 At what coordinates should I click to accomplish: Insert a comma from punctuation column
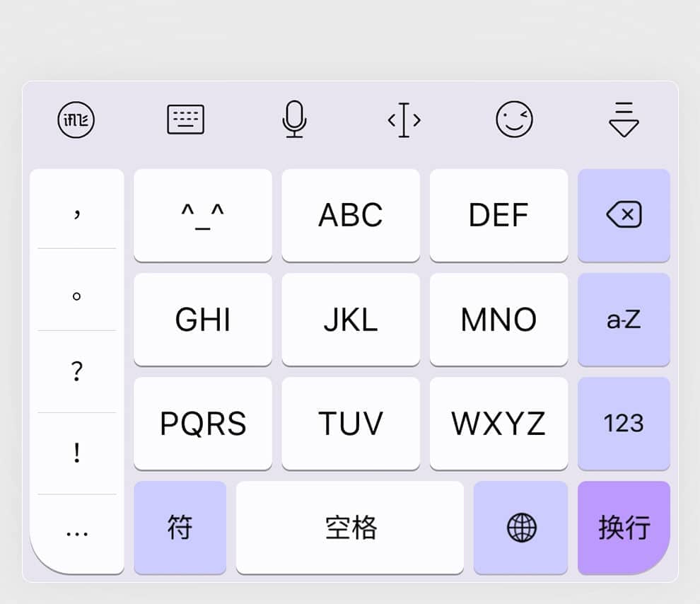pyautogui.click(x=77, y=209)
